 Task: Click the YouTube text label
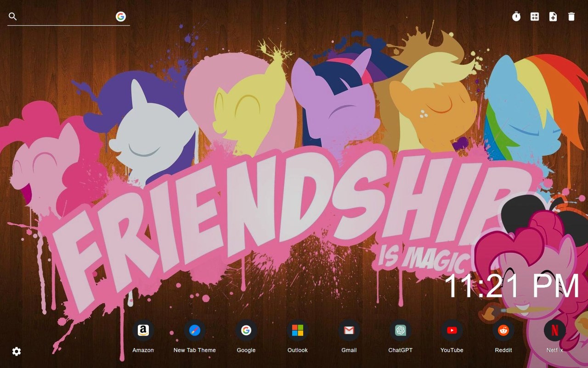point(452,350)
